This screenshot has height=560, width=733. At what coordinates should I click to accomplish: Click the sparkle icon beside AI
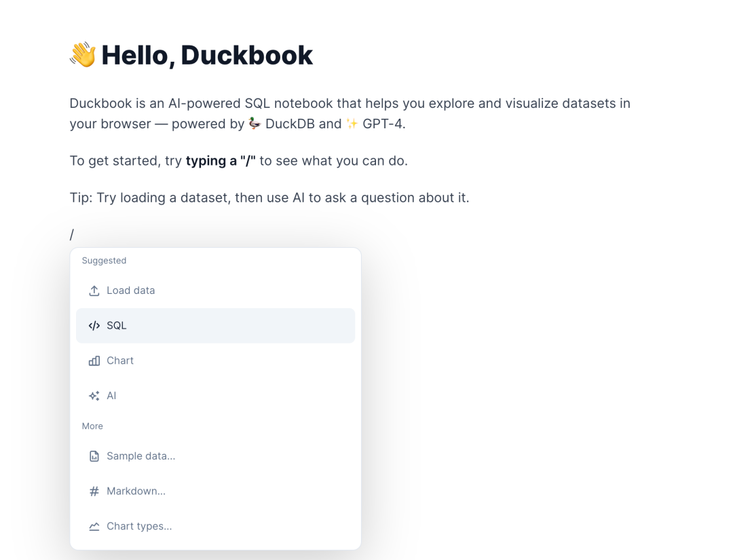(94, 396)
